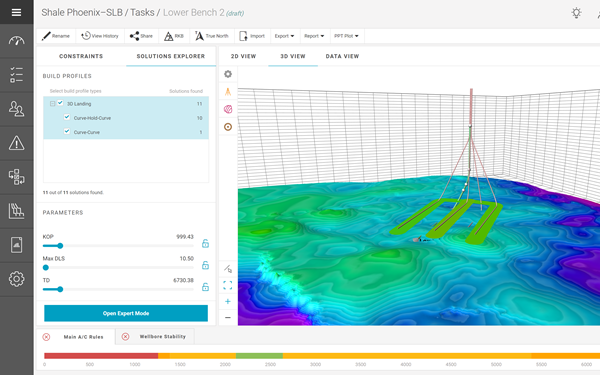Open the PPT Plot dropdown
Image resolution: width=600 pixels, height=375 pixels.
tap(346, 36)
